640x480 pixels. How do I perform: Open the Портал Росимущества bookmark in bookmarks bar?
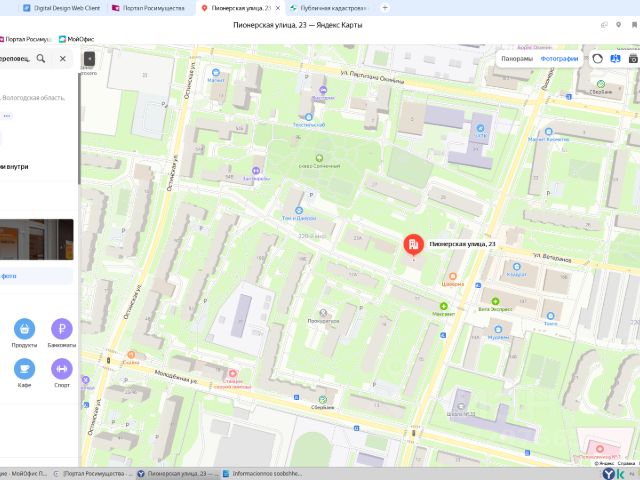pos(25,39)
